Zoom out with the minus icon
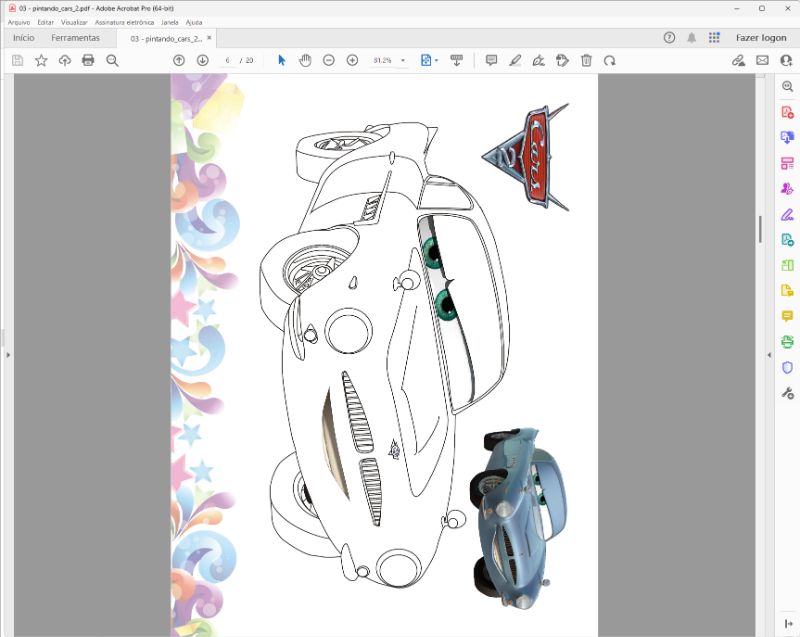800x637 pixels. click(329, 60)
